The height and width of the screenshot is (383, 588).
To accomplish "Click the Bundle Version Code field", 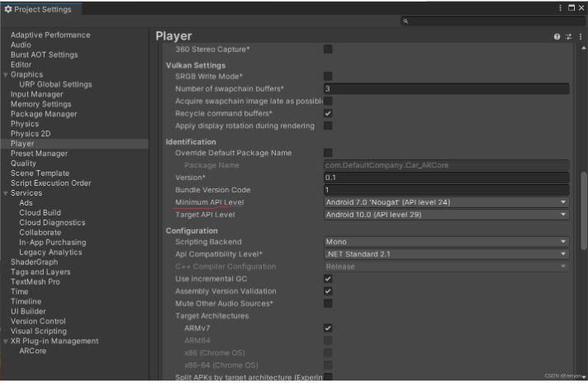I will (446, 190).
